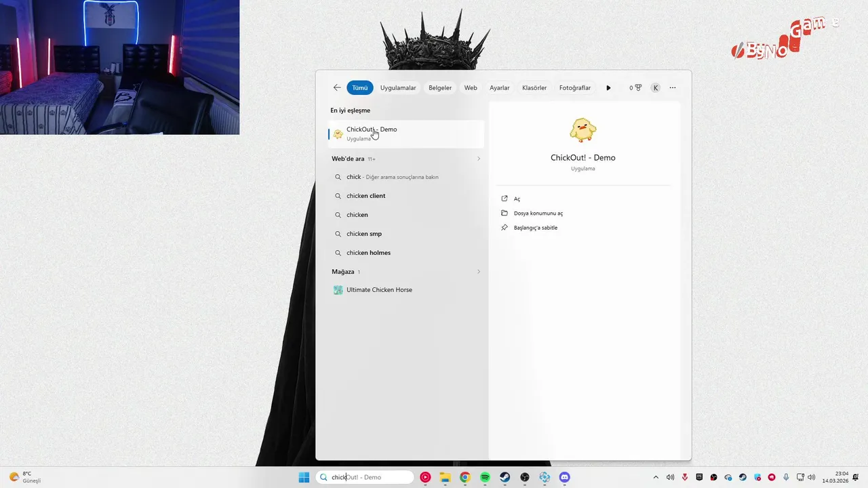Open the notification bell icon
Screen dimensions: 868x488
855,477
